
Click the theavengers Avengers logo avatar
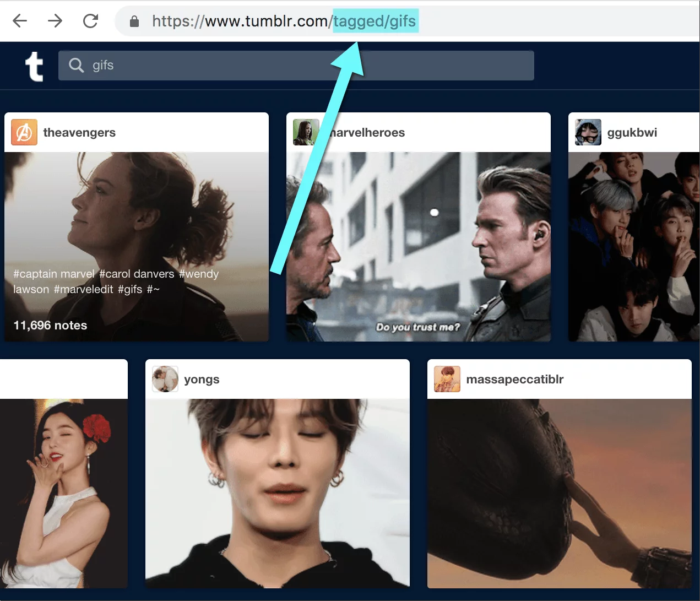coord(24,132)
